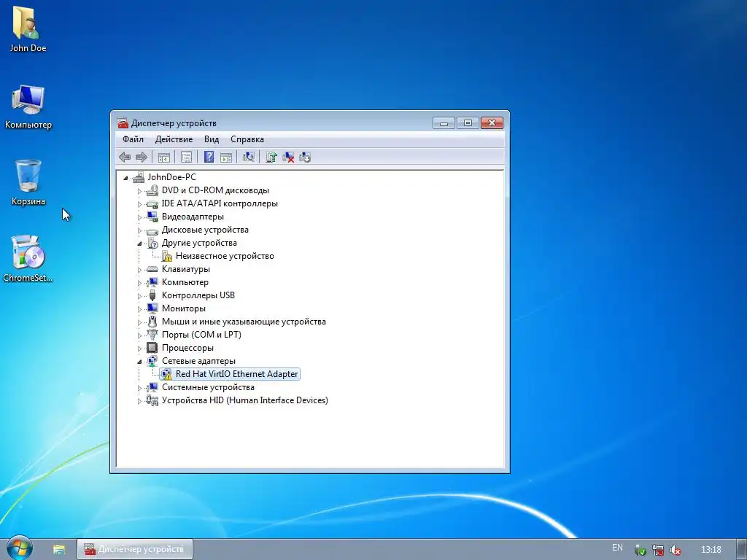Screen dimensions: 747x560
Task: Expand the Видеоадаптеры node
Action: pyautogui.click(x=139, y=217)
